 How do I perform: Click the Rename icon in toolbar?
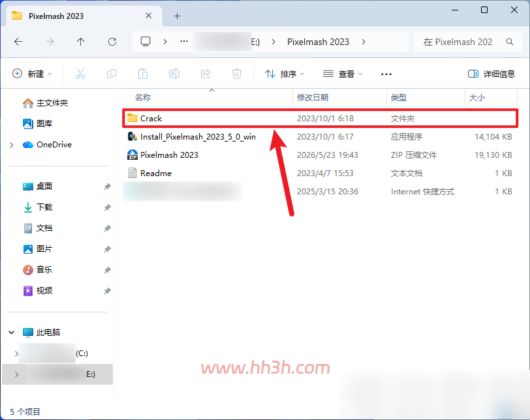[x=174, y=74]
